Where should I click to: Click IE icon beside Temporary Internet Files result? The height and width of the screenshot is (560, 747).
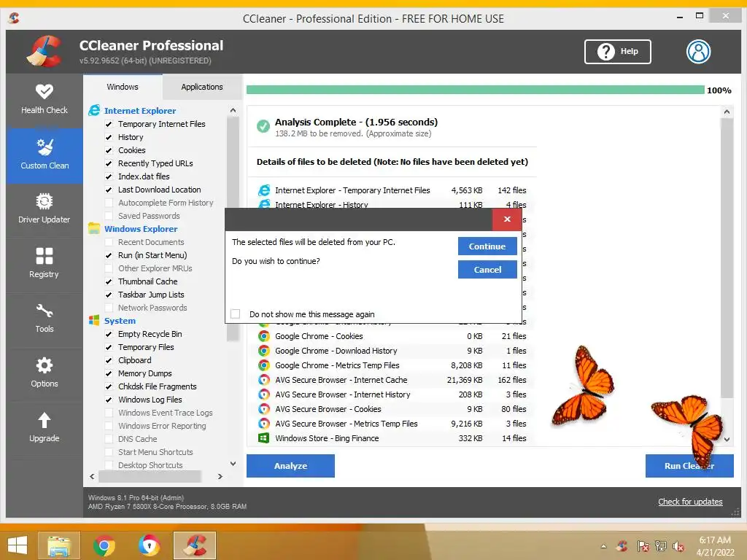[x=264, y=190]
